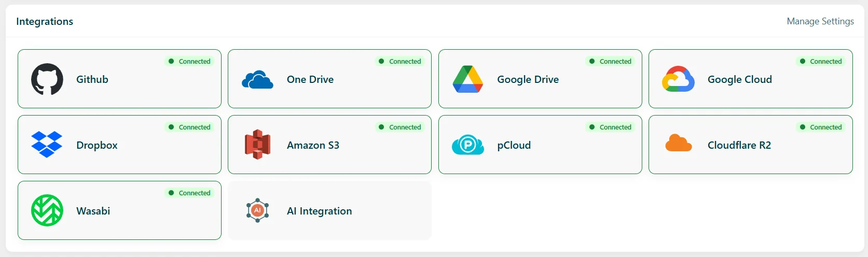Select the Wasabi label text
Screen dimensions: 868x257
pyautogui.click(x=93, y=211)
